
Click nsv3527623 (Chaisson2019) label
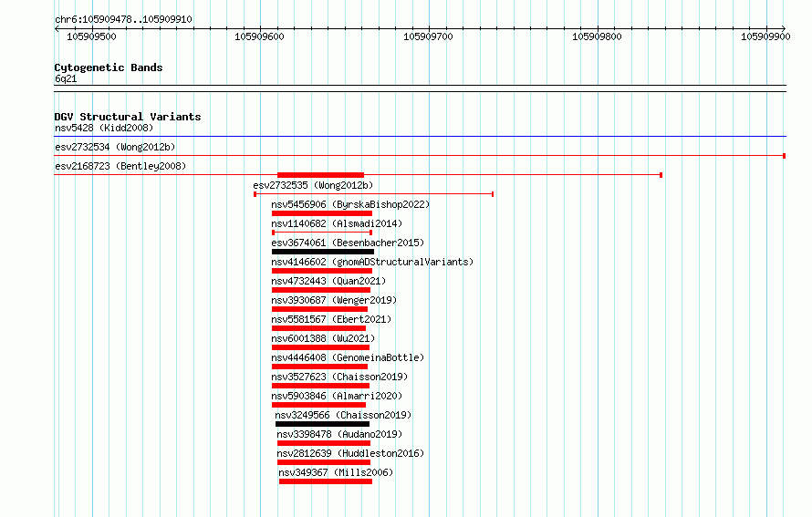[339, 377]
